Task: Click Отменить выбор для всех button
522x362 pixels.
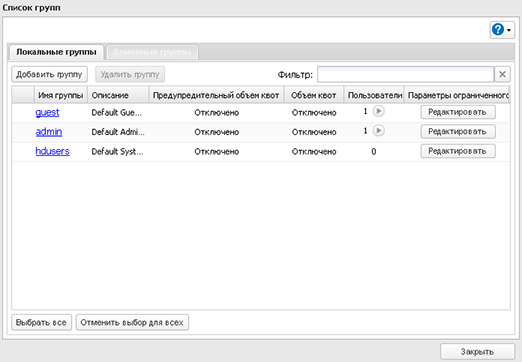Action: point(132,322)
